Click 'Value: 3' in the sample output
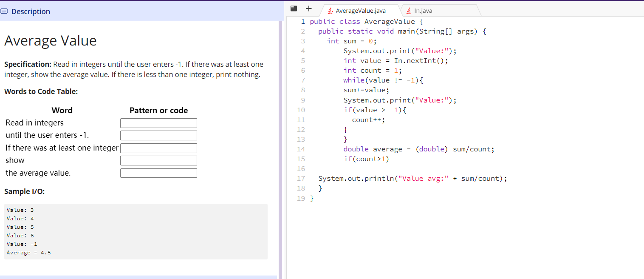 pyautogui.click(x=20, y=210)
